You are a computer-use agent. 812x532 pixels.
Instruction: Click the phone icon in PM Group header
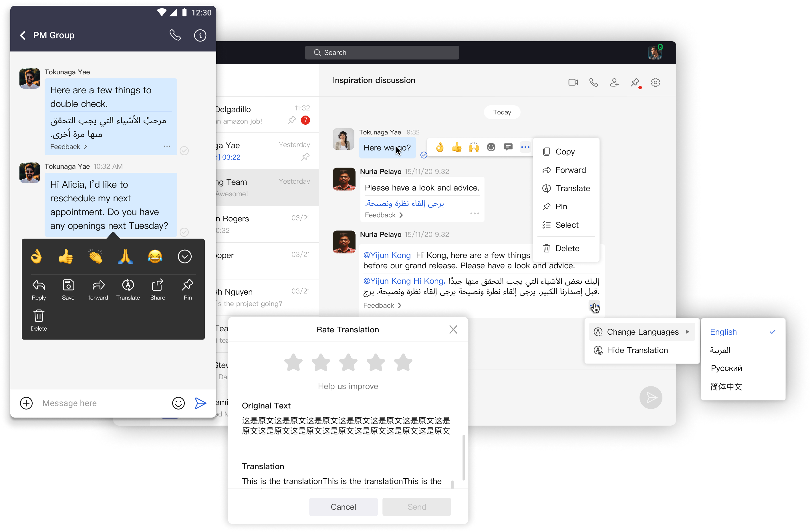(x=175, y=35)
